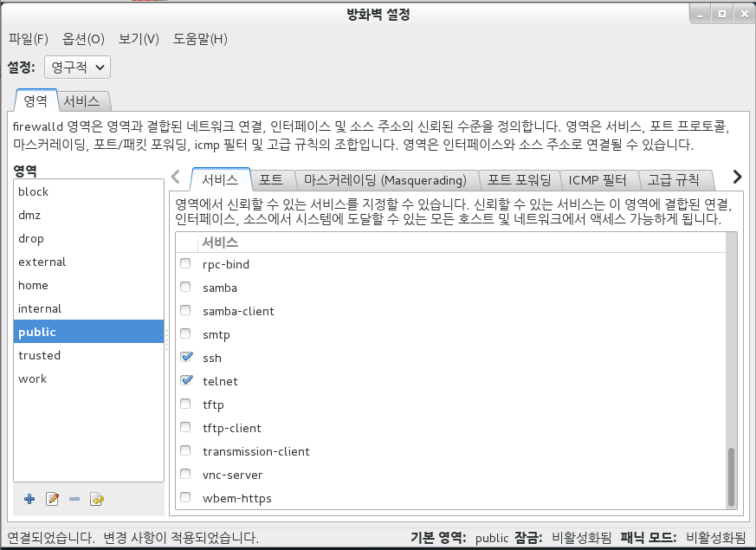Uncheck the ssh service checkbox
The height and width of the screenshot is (550, 756).
186,357
